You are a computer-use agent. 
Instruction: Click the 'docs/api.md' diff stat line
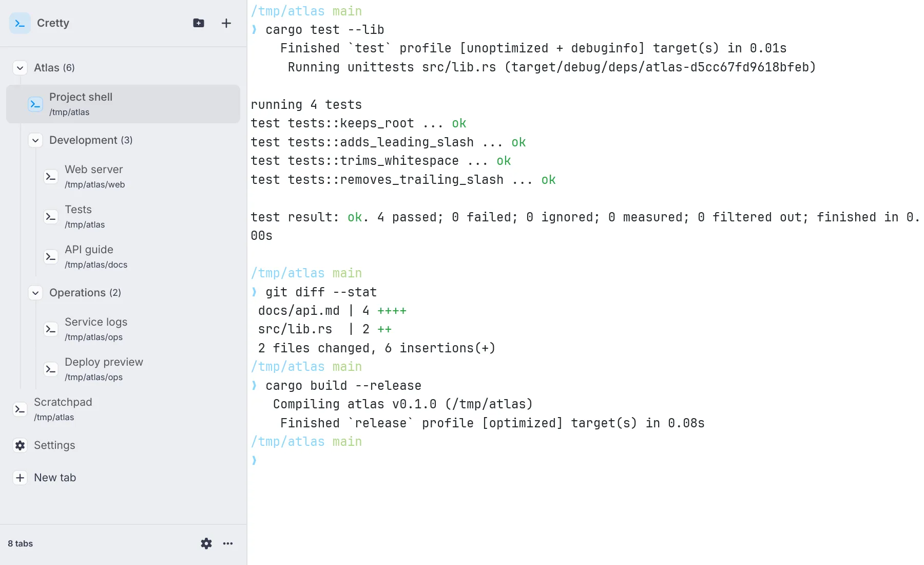(332, 311)
